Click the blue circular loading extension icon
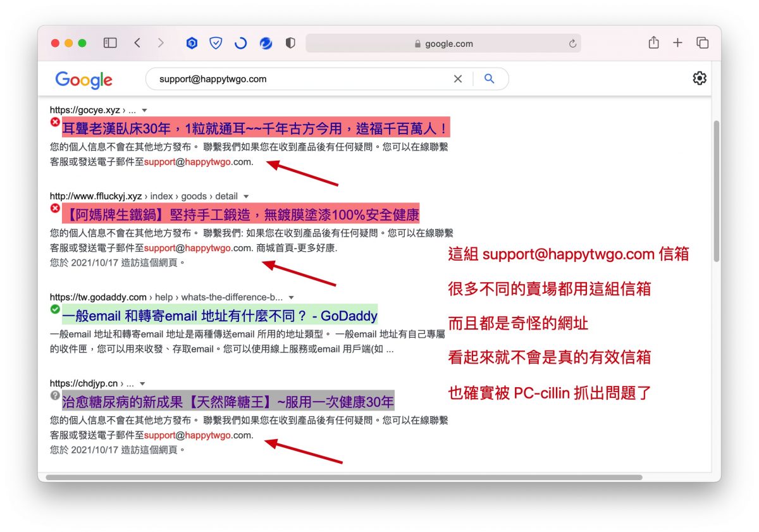This screenshot has width=759, height=532. tap(240, 43)
